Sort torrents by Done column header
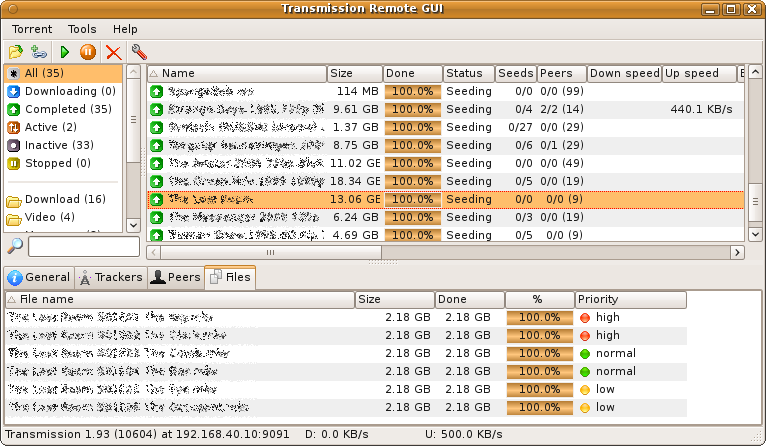The height and width of the screenshot is (446, 766). 413,73
